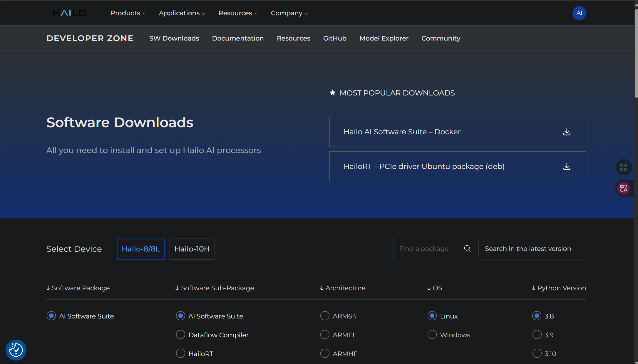Select Dataflow Compiler radio
The width and height of the screenshot is (638, 364).
click(x=180, y=335)
